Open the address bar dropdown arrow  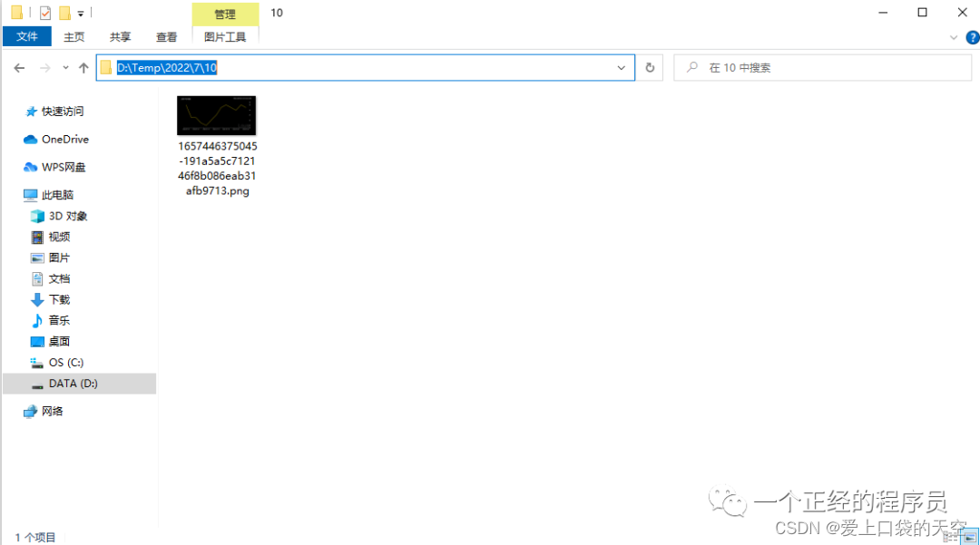coord(621,67)
